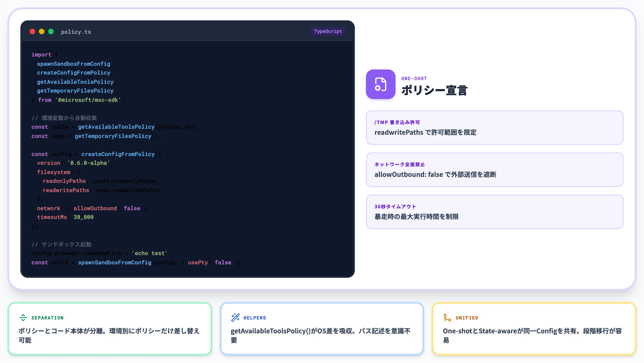The height and width of the screenshot is (363, 644).
Task: Open the ネットワーク全面禁止 card
Action: click(x=495, y=170)
